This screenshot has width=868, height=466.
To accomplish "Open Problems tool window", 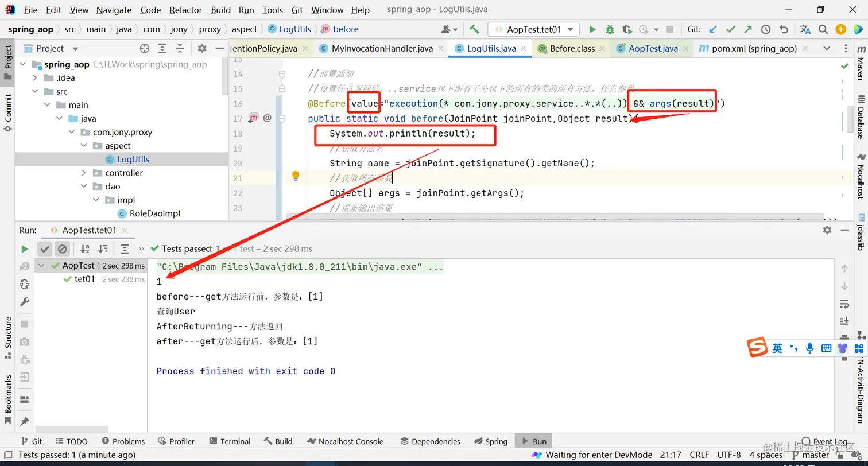I will (123, 441).
